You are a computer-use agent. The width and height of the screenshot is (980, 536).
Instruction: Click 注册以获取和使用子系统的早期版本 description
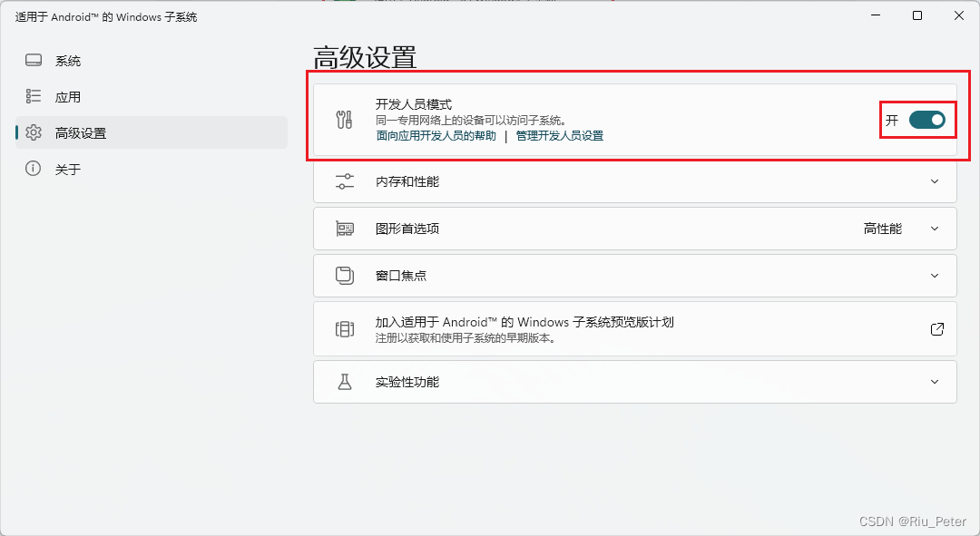(x=465, y=338)
